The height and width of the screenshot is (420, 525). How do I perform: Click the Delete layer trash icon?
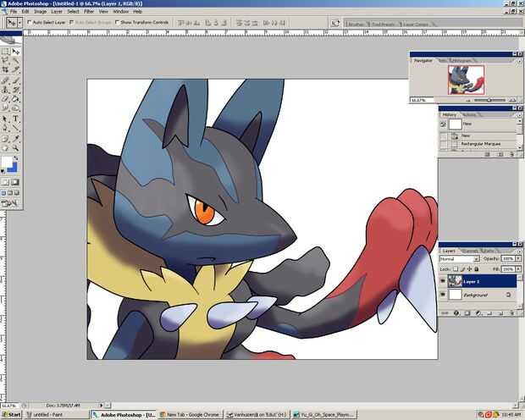coord(511,312)
